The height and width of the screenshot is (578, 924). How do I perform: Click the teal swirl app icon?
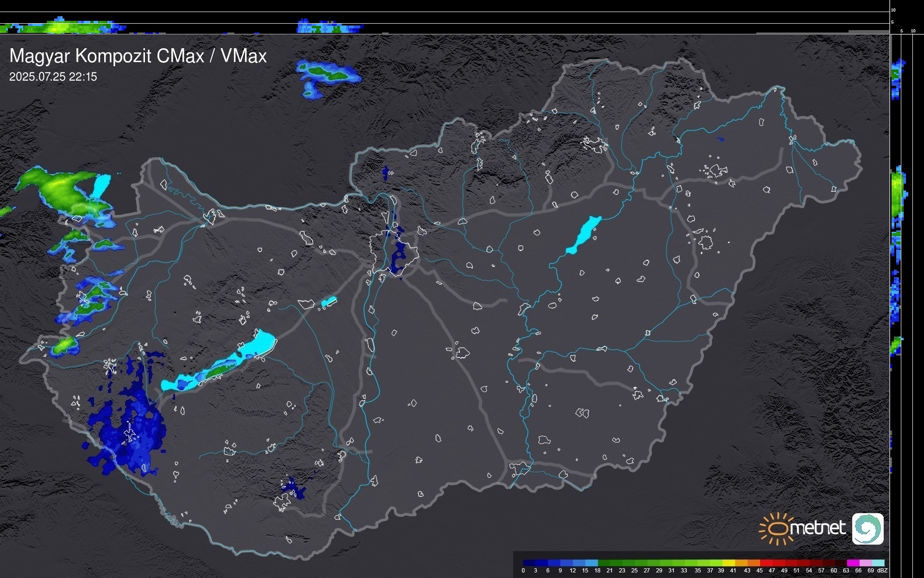click(x=867, y=528)
